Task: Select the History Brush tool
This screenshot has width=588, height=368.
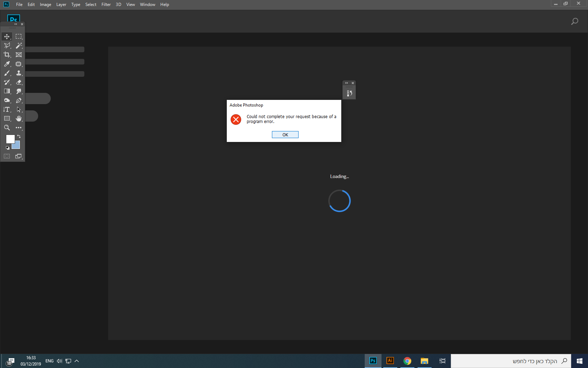Action: click(x=7, y=82)
